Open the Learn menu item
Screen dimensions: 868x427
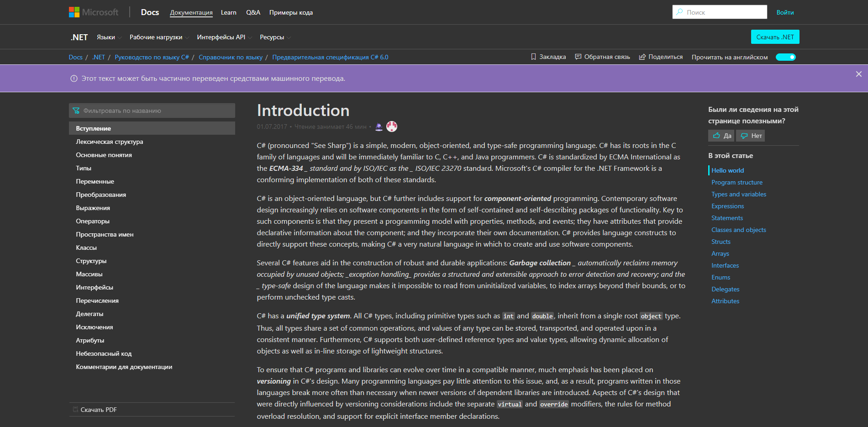(x=229, y=12)
